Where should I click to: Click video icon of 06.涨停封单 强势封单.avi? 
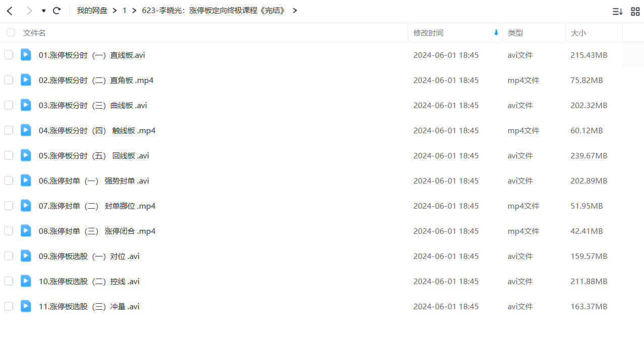(26, 181)
